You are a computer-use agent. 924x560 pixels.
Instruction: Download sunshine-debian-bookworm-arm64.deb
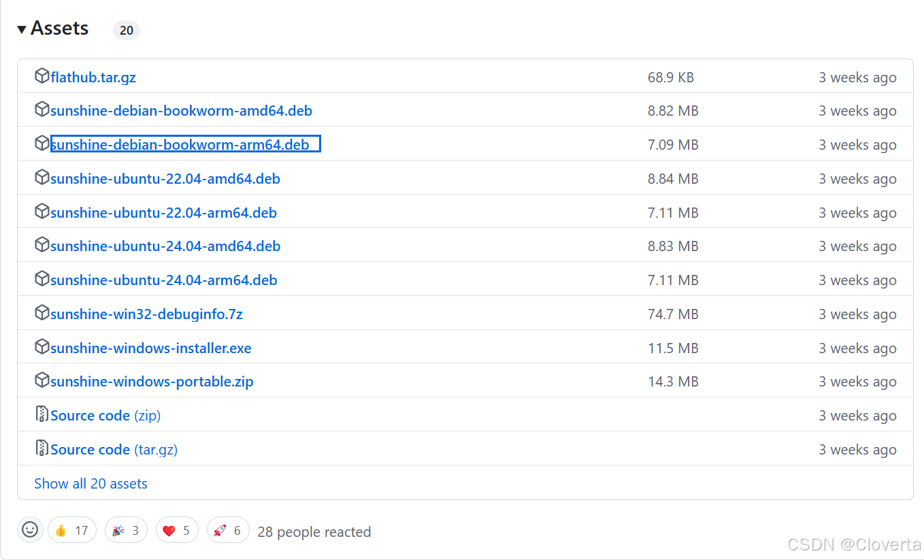[x=180, y=145]
